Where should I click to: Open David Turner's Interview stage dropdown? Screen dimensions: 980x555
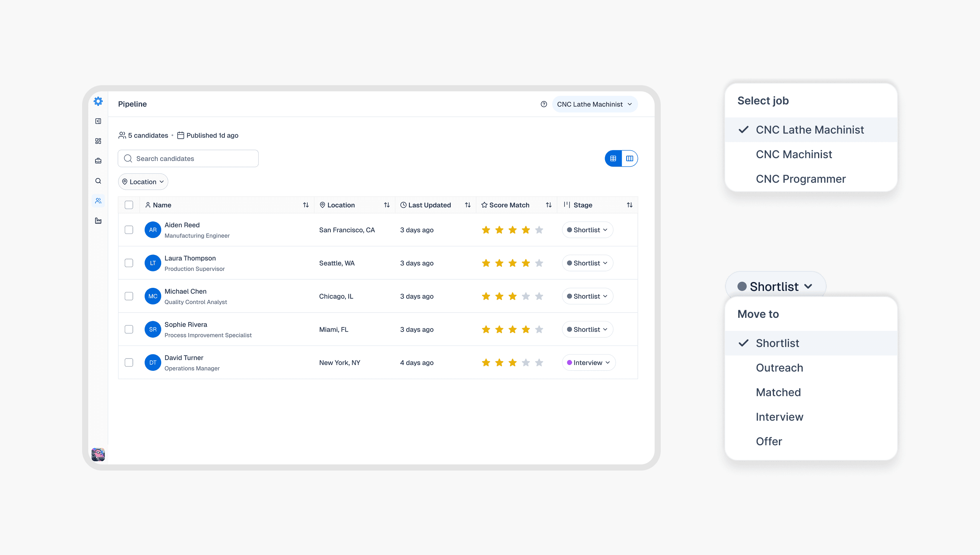coord(588,363)
